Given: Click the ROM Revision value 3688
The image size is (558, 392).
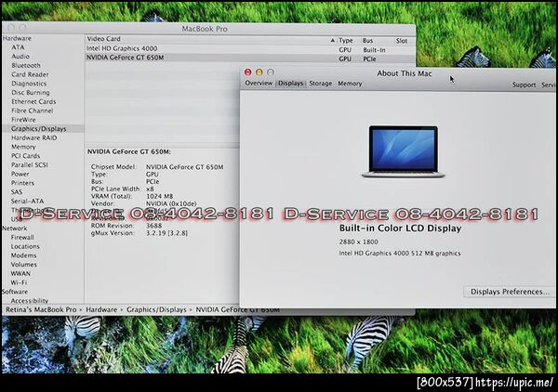Looking at the screenshot, I should tap(153, 226).
